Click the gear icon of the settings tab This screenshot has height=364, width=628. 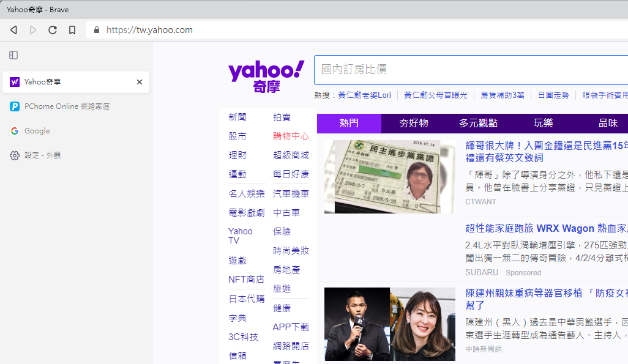(15, 155)
